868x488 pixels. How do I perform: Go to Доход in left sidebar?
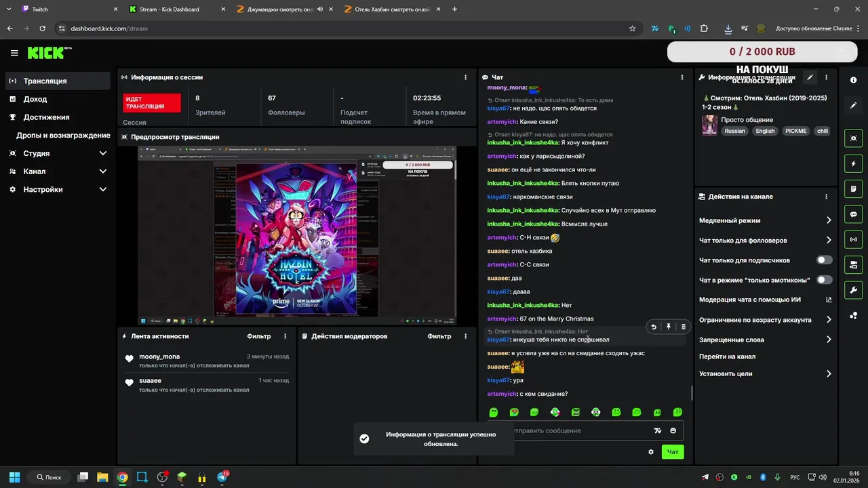(58, 99)
